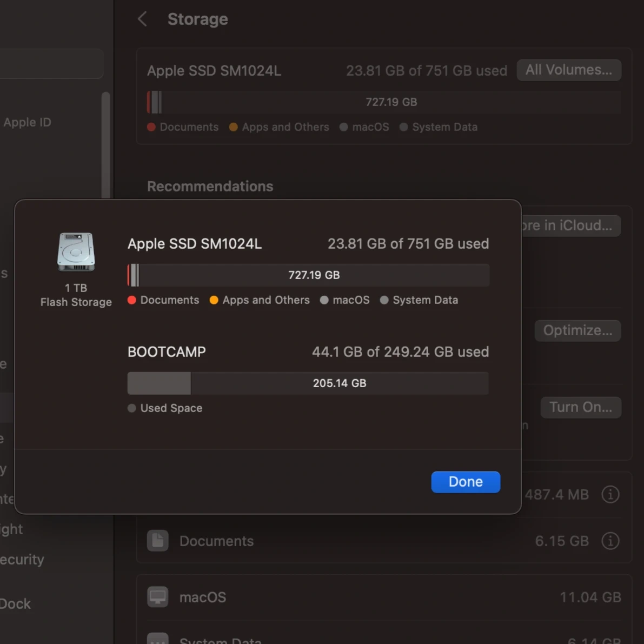Click the Documents row file icon
The height and width of the screenshot is (644, 644).
(158, 541)
